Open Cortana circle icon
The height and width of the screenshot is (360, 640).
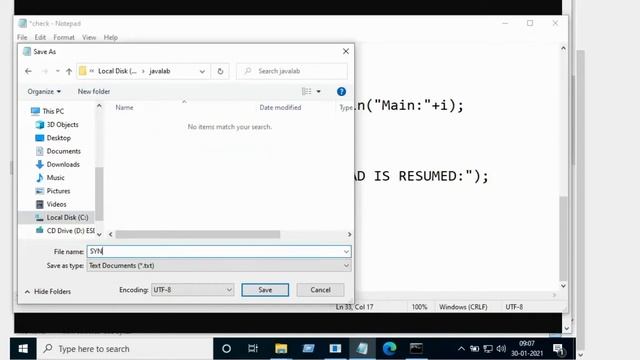[x=226, y=349]
